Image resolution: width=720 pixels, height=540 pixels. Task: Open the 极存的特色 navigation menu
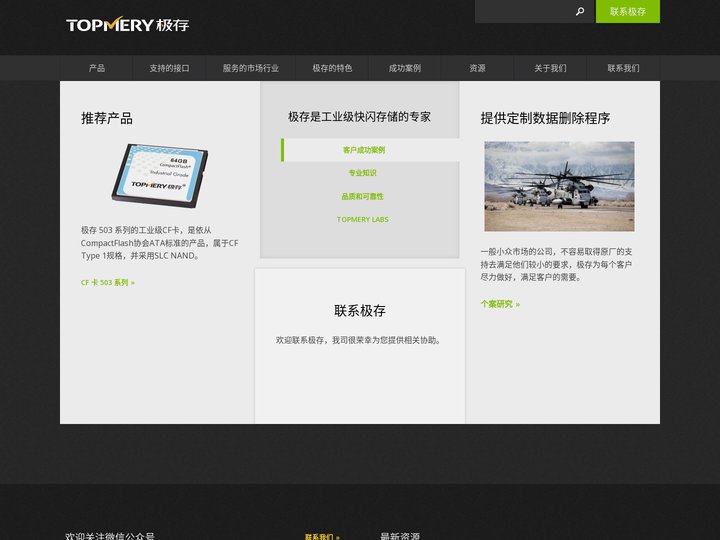pos(332,68)
